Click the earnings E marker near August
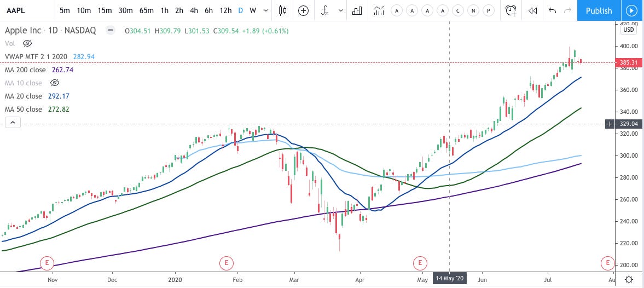This screenshot has width=644, height=288. click(x=607, y=262)
